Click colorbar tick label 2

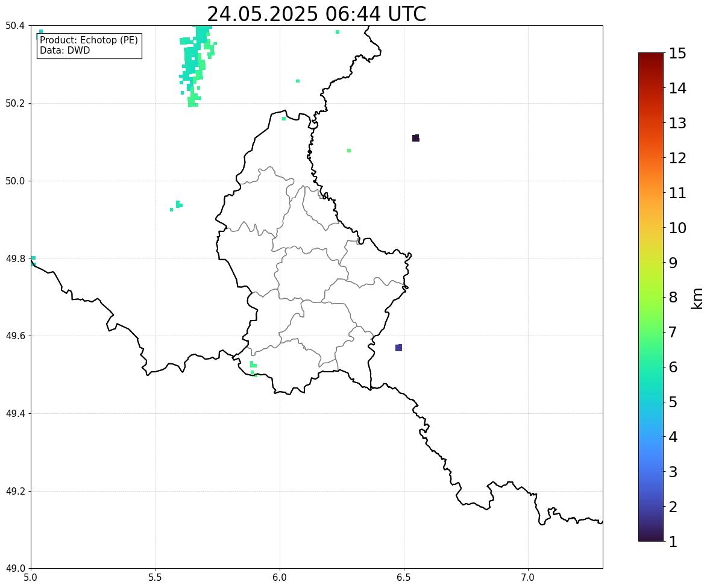[x=673, y=507]
